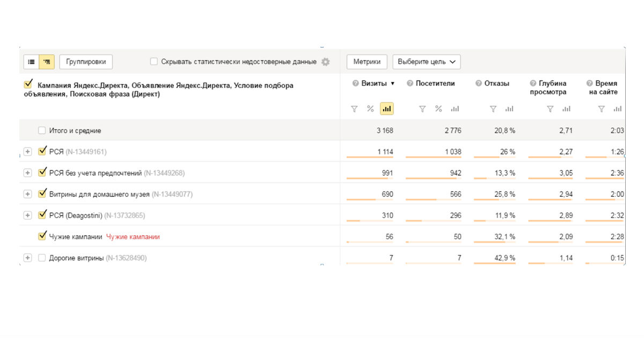
Task: Click filter funnel under Визиты
Action: [354, 109]
